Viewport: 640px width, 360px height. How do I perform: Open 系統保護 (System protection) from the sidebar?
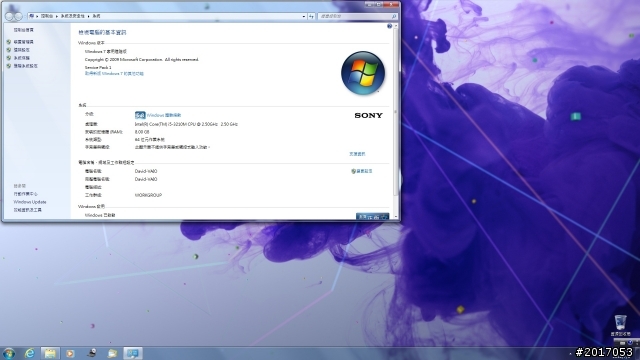pyautogui.click(x=22, y=58)
